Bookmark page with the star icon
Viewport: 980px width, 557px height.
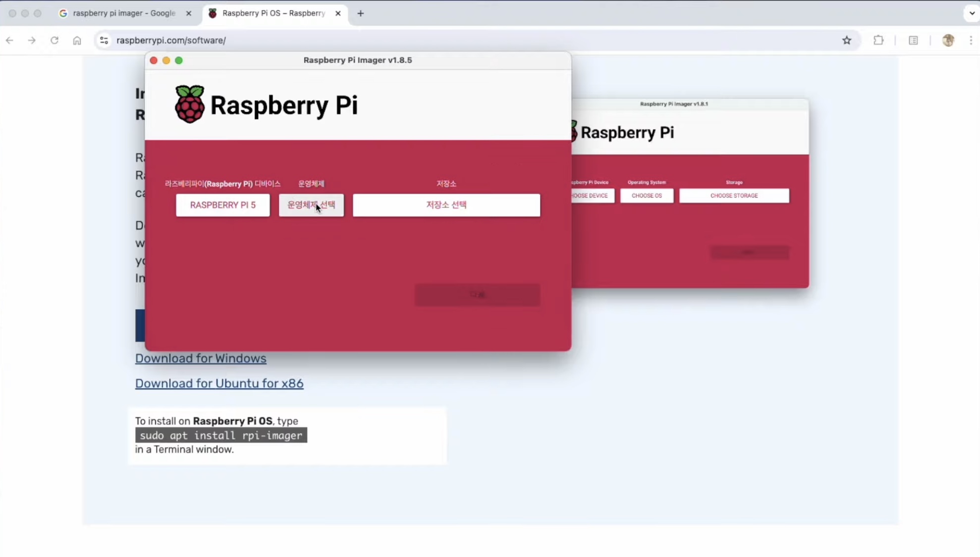(847, 41)
